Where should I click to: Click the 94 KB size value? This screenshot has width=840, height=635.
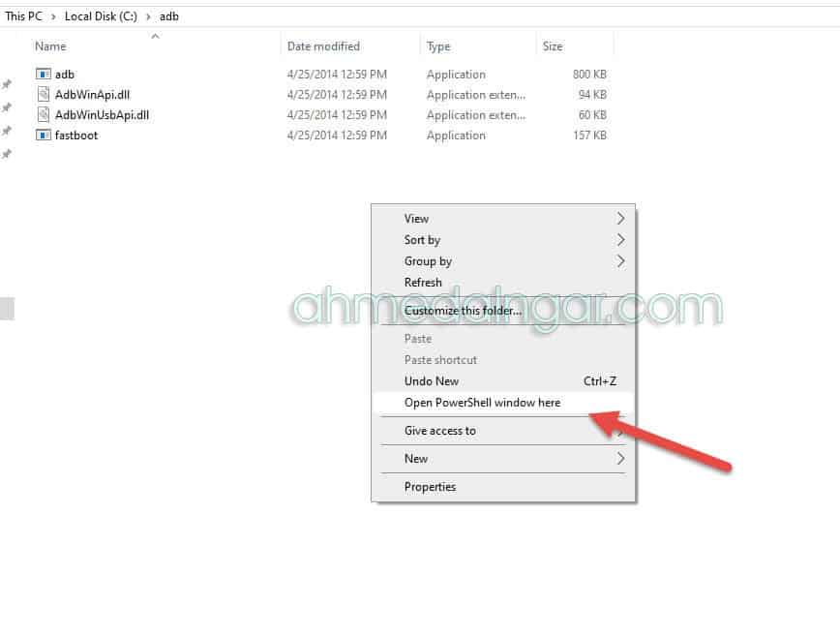click(x=592, y=94)
